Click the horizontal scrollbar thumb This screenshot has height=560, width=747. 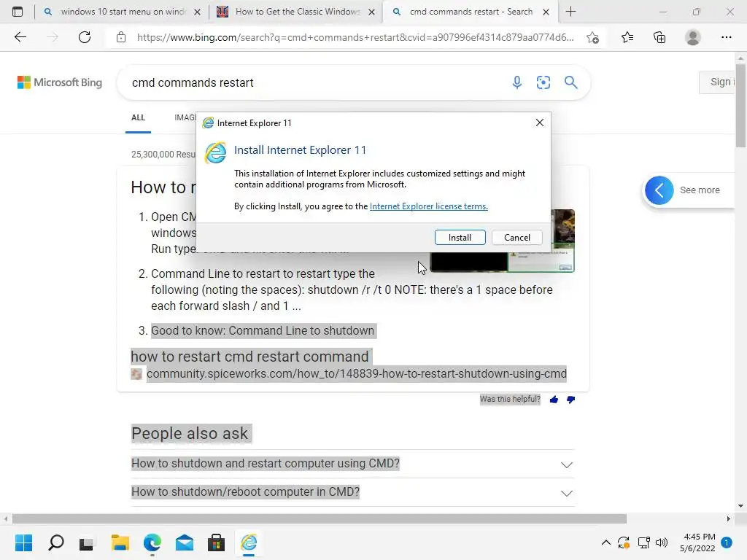pos(320,518)
